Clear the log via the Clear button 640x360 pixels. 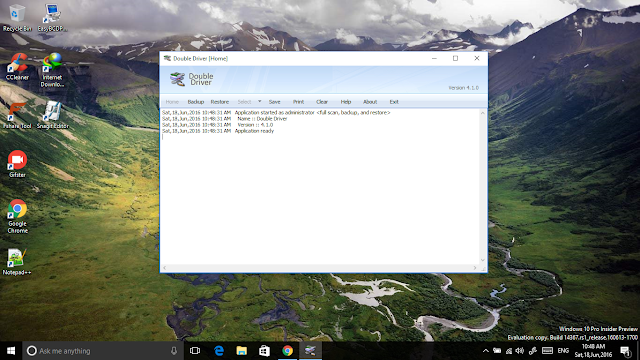point(322,102)
